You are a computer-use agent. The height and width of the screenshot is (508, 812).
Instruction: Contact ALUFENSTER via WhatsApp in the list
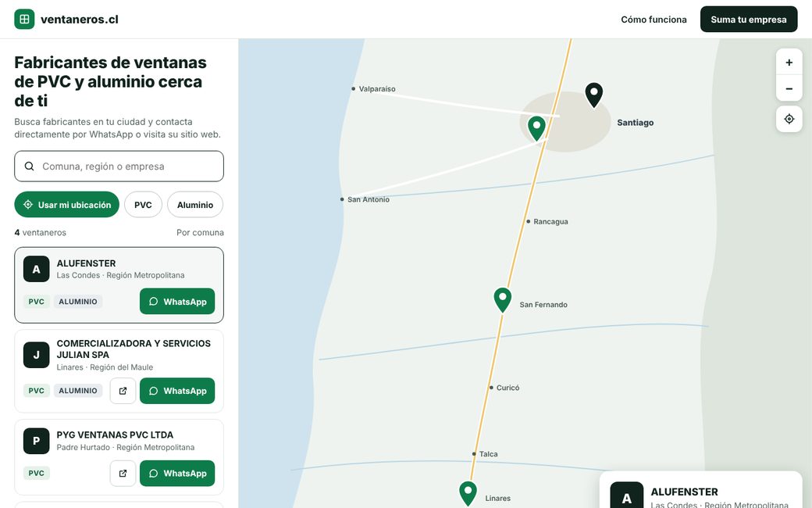(177, 302)
